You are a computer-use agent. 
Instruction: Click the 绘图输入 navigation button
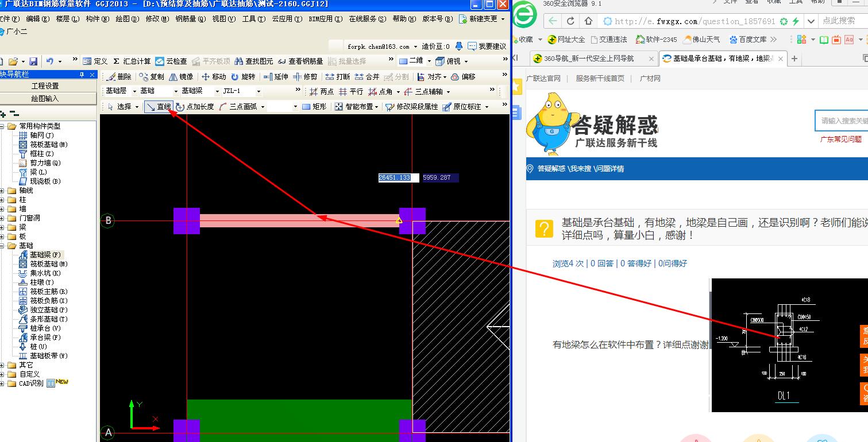point(45,99)
